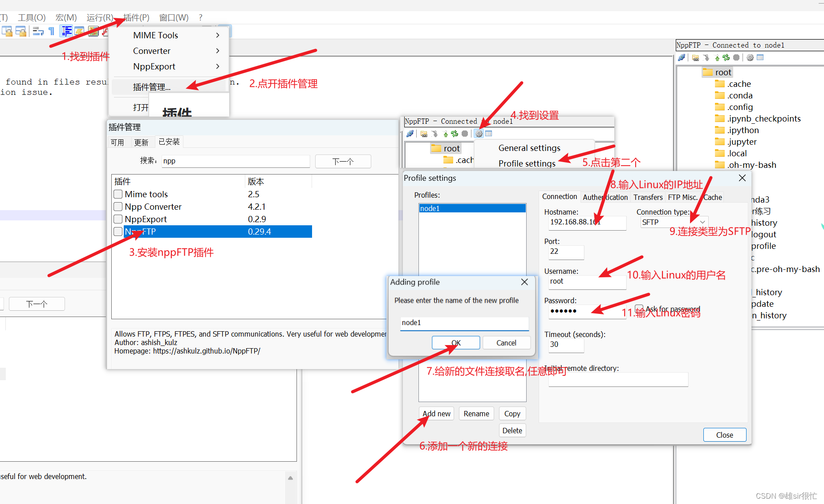The height and width of the screenshot is (504, 824).
Task: Expand the NppExport submenu arrow
Action: pos(218,66)
